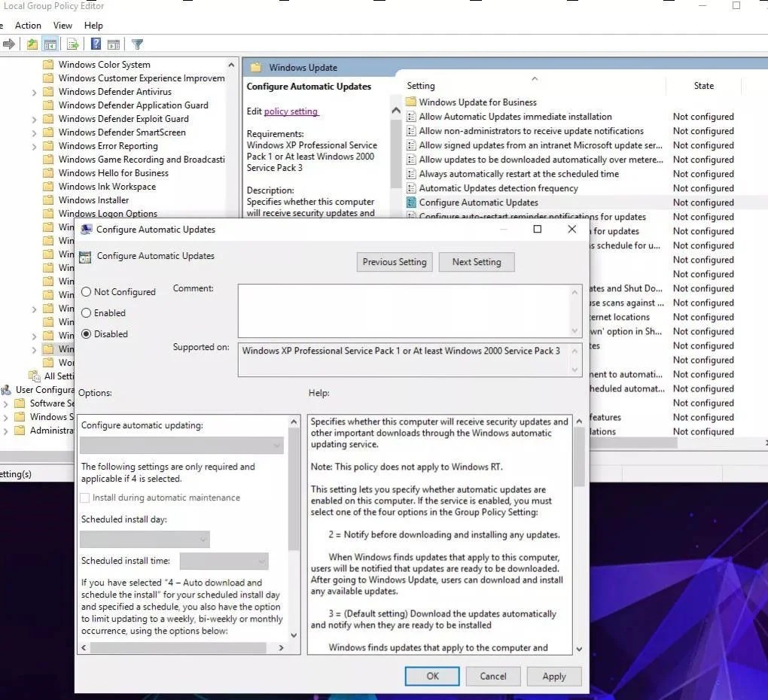Click the Export List toolbar icon
Viewport: 768px width, 700px height.
72,44
